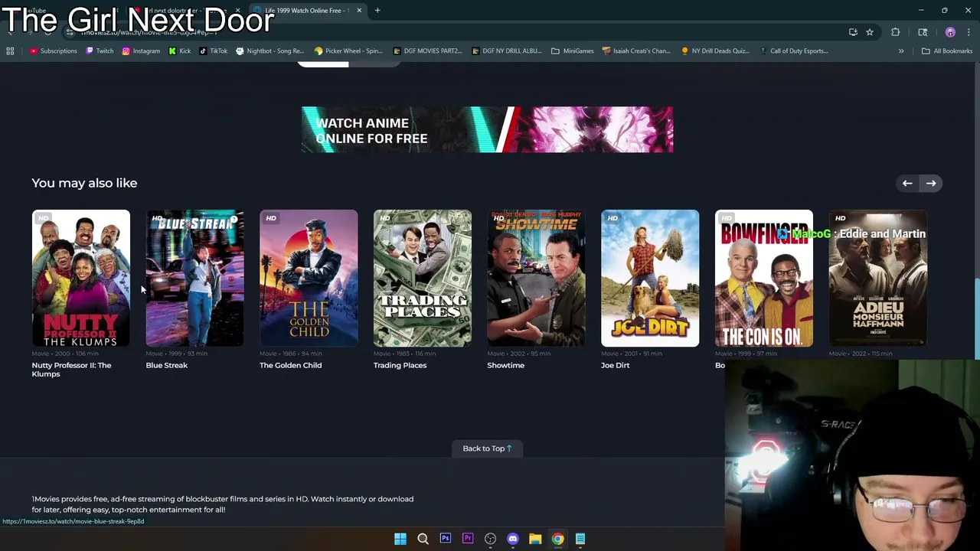980x551 pixels.
Task: Show previous suggested movies with left arrow
Action: [907, 183]
